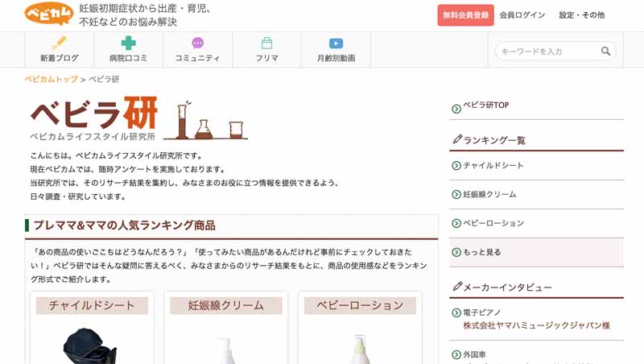Image resolution: width=644 pixels, height=364 pixels.
Task: Click メーカーインタビュー sidebar heading text
Action: (508, 287)
